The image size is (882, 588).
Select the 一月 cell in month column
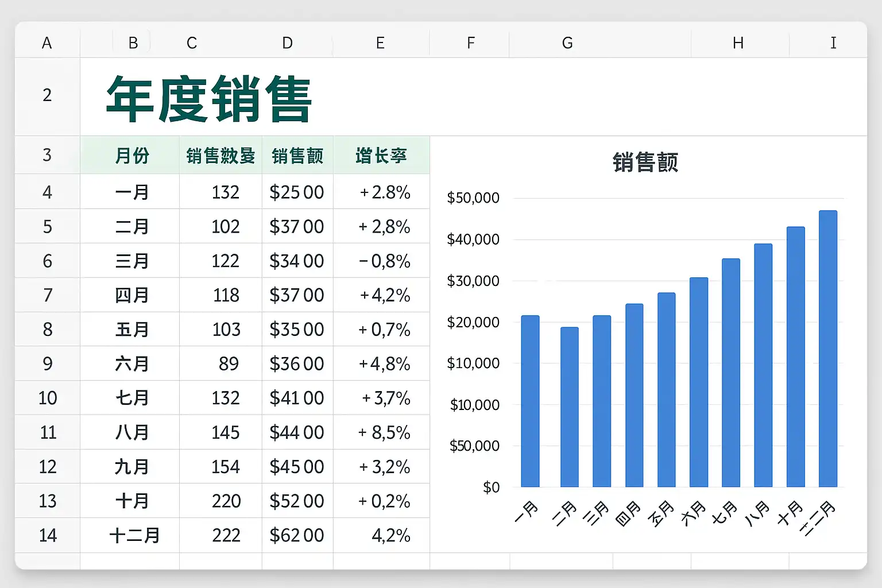pos(131,192)
